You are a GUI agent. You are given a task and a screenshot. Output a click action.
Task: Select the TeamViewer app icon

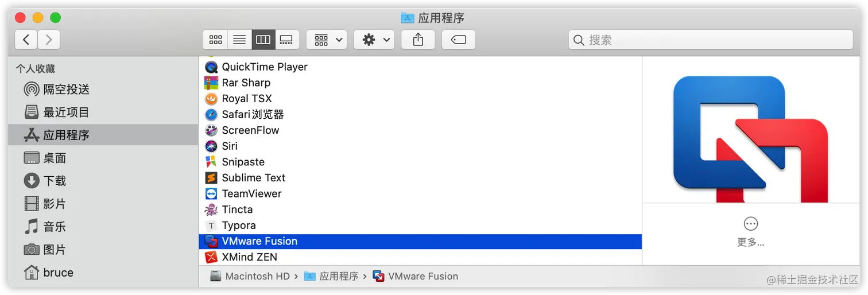click(211, 193)
